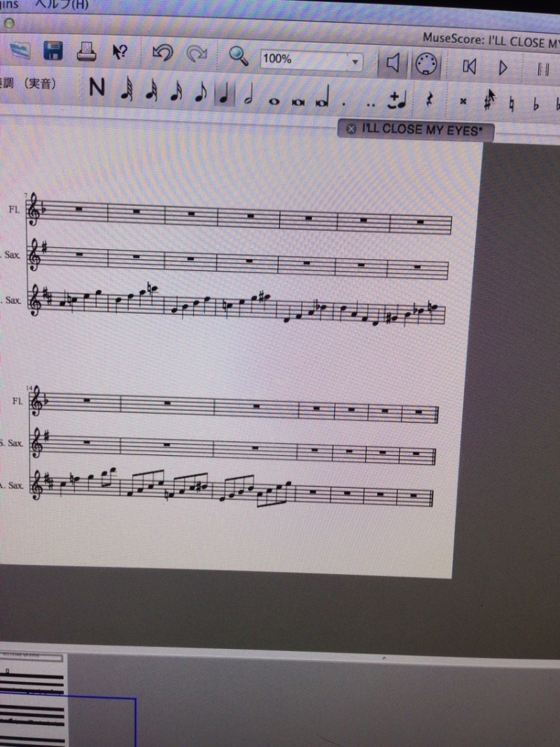Undo the last action
This screenshot has height=747, width=560.
(162, 53)
